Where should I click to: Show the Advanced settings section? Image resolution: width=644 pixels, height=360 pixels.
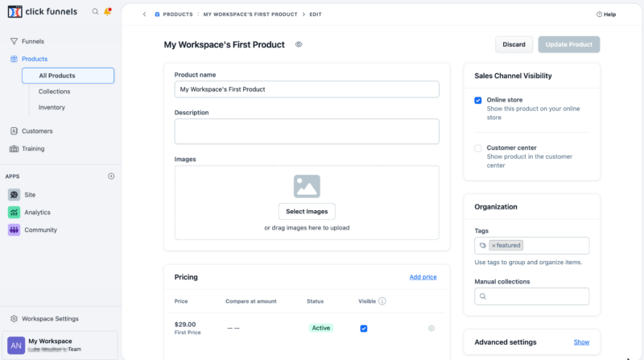[581, 342]
